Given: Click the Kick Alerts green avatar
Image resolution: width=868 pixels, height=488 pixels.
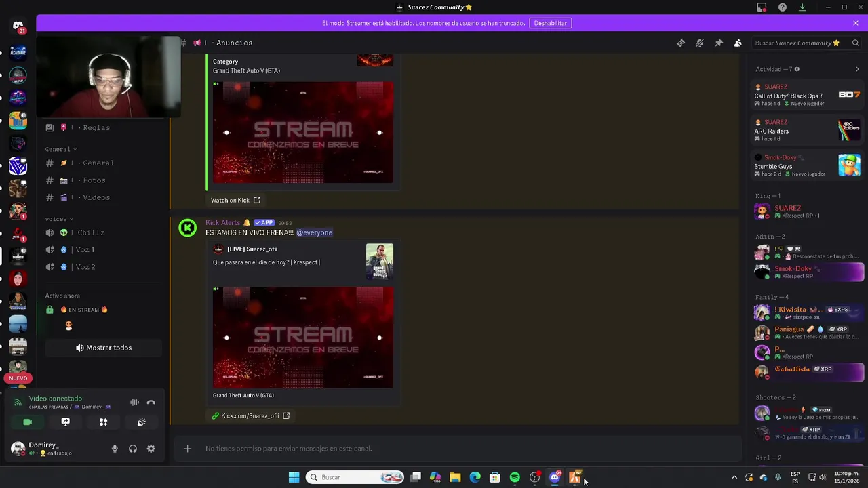Looking at the screenshot, I should coord(188,228).
